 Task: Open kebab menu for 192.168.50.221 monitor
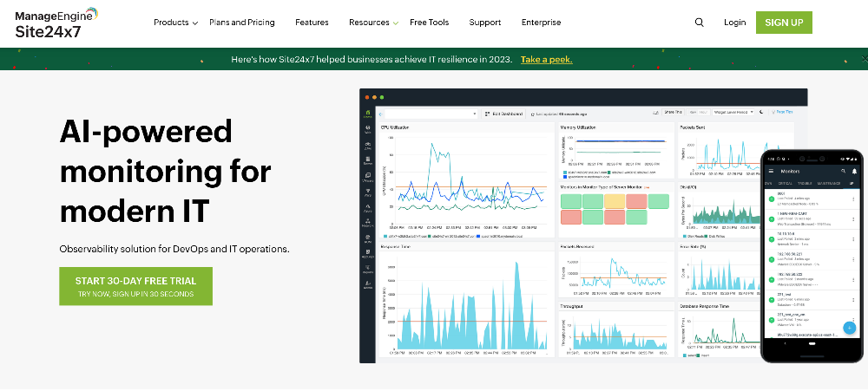click(853, 259)
